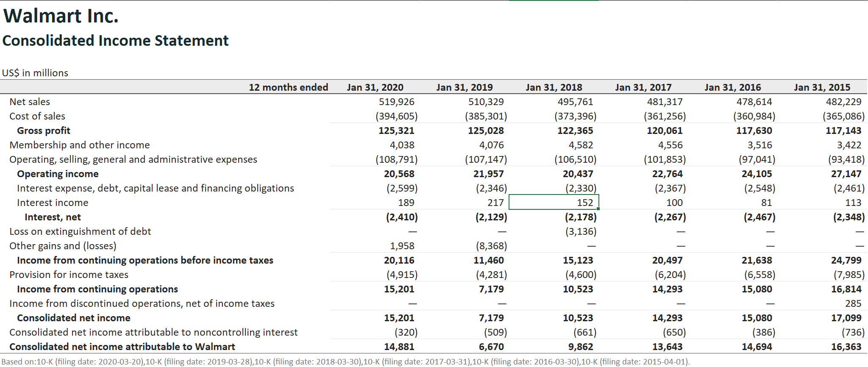Select the fill handle of cell 152
The width and height of the screenshot is (868, 367).
598,209
